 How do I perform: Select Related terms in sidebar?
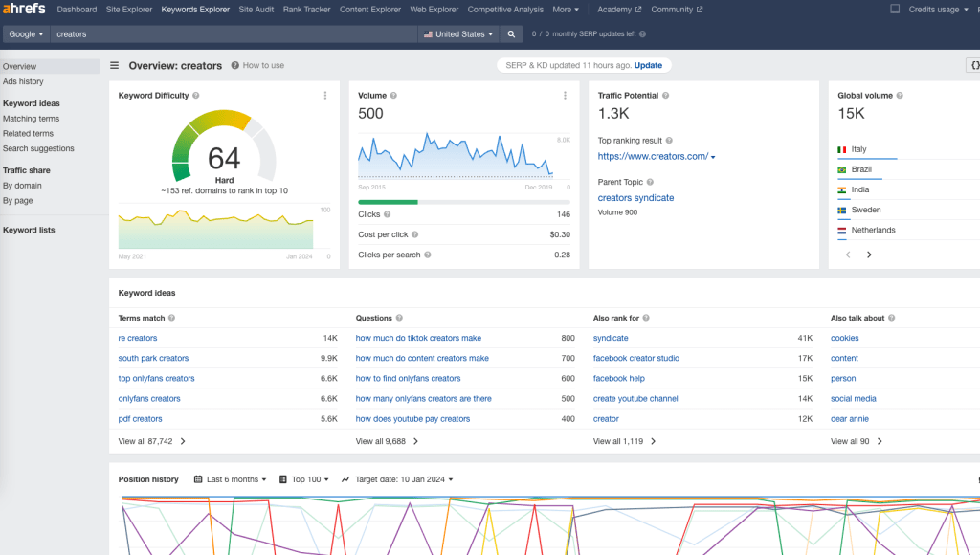28,133
